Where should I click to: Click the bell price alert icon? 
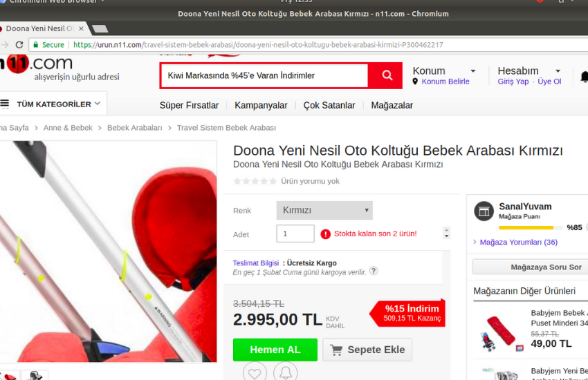tap(284, 373)
